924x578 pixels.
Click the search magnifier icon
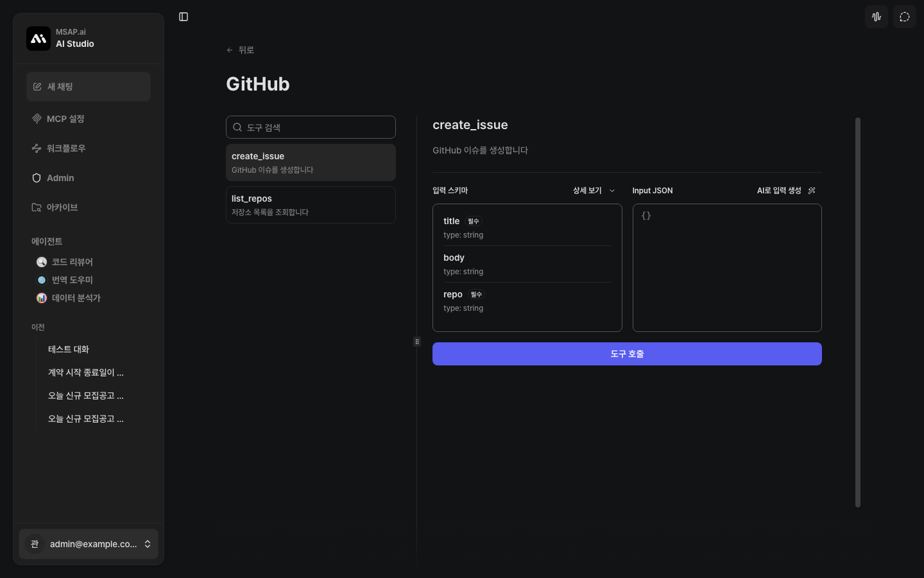(x=237, y=127)
